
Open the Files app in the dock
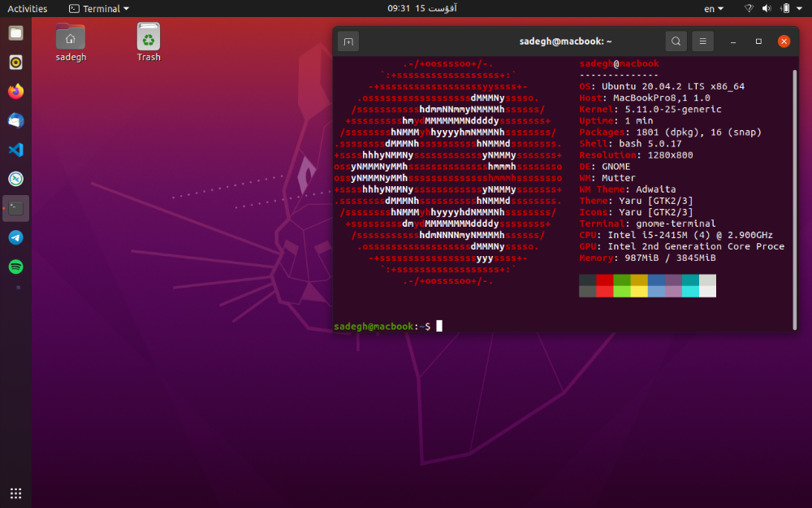15,33
